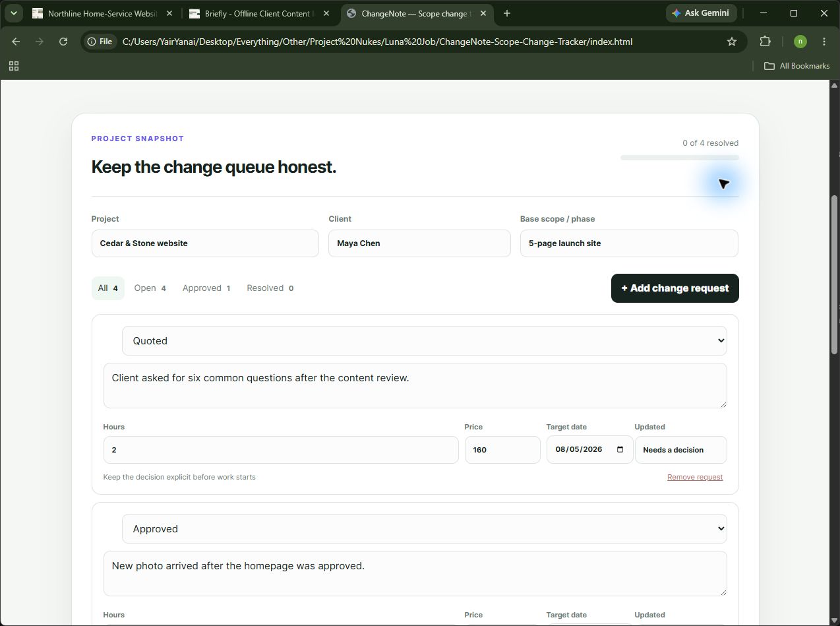840x626 pixels.
Task: Edit the Hours field showing 2
Action: 281,450
